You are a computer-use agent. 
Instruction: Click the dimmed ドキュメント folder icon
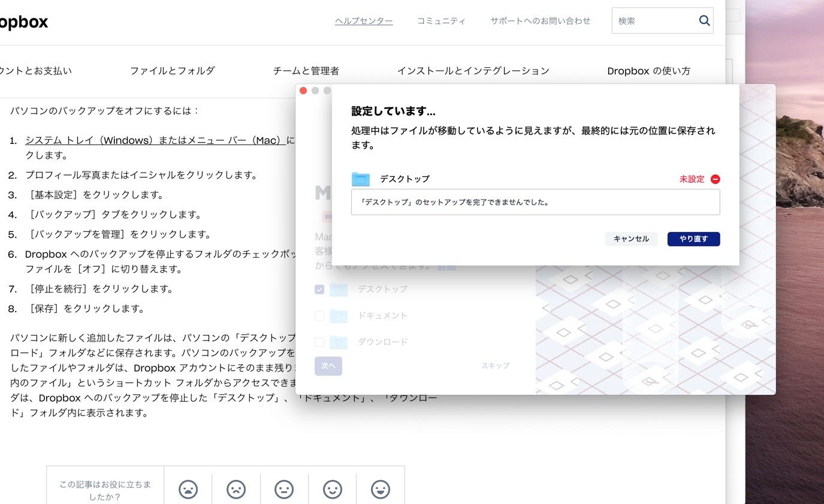339,316
